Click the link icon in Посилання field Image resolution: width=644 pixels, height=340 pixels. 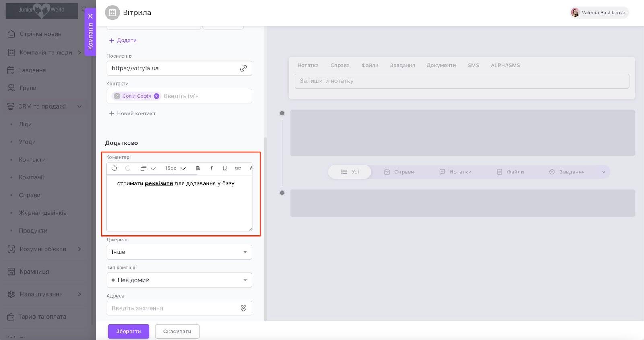click(243, 68)
